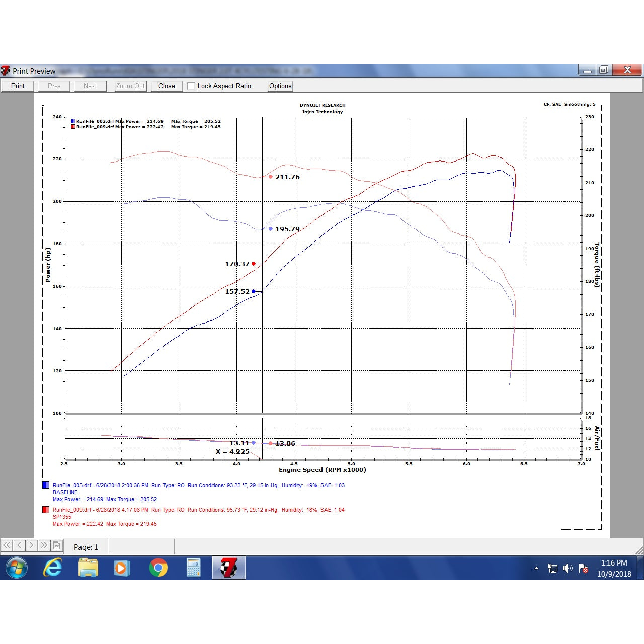Click the red RunFile_009 color swatch
The height and width of the screenshot is (644, 644).
point(46,510)
